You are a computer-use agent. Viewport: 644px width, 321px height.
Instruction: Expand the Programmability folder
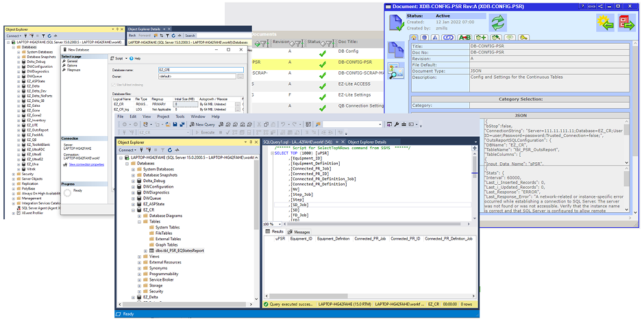[139, 274]
